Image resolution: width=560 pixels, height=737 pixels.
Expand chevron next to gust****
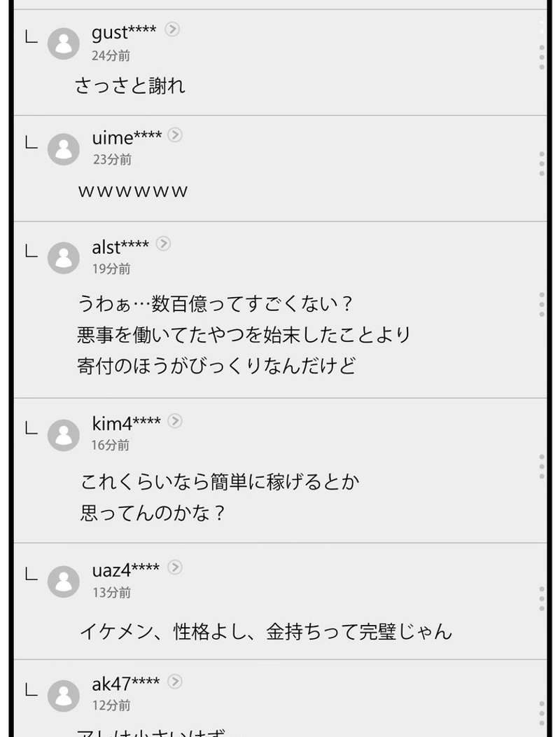[x=172, y=29]
